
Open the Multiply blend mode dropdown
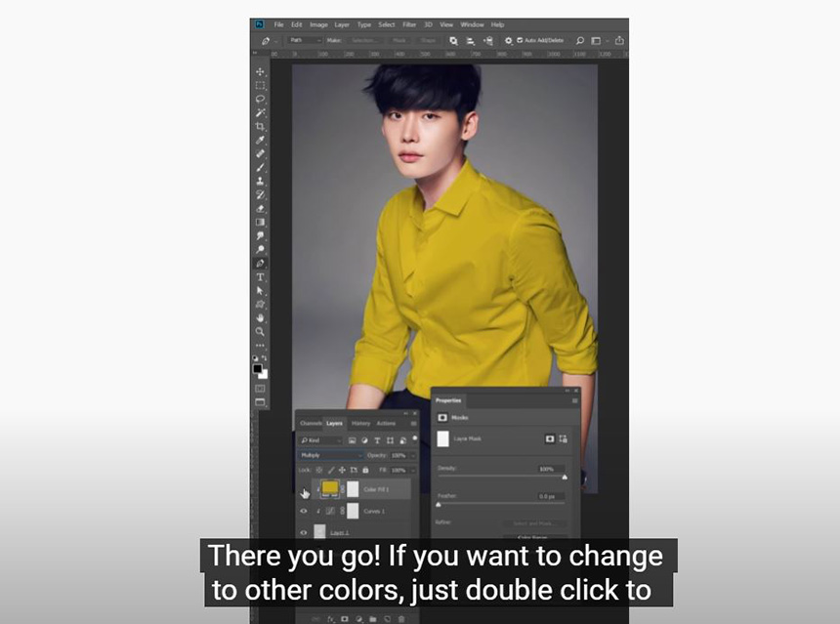(x=330, y=455)
